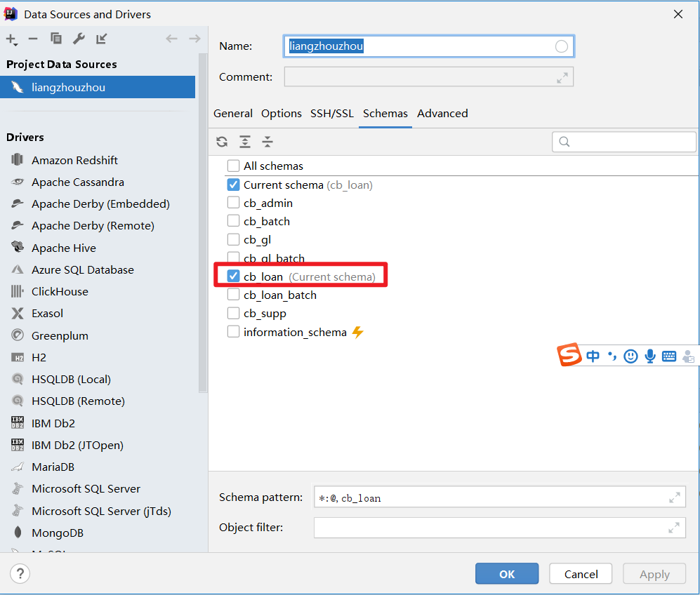Click the Add data source plus icon

(12, 39)
